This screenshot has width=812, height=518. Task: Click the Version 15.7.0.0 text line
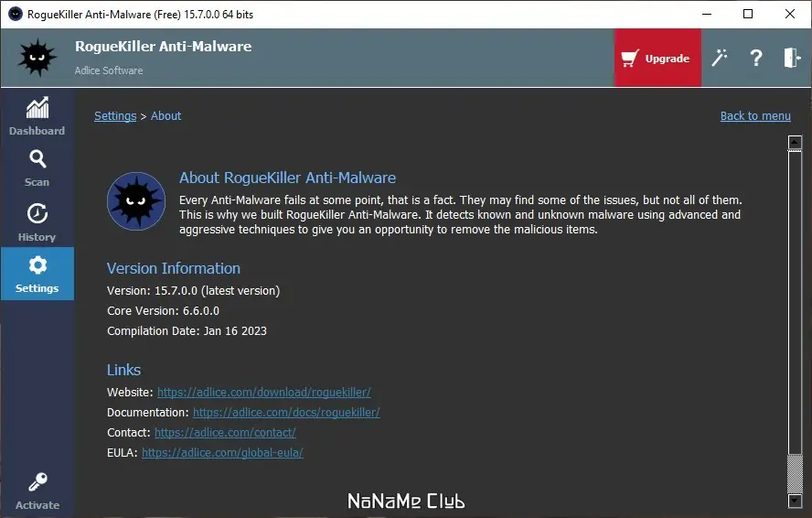point(193,290)
